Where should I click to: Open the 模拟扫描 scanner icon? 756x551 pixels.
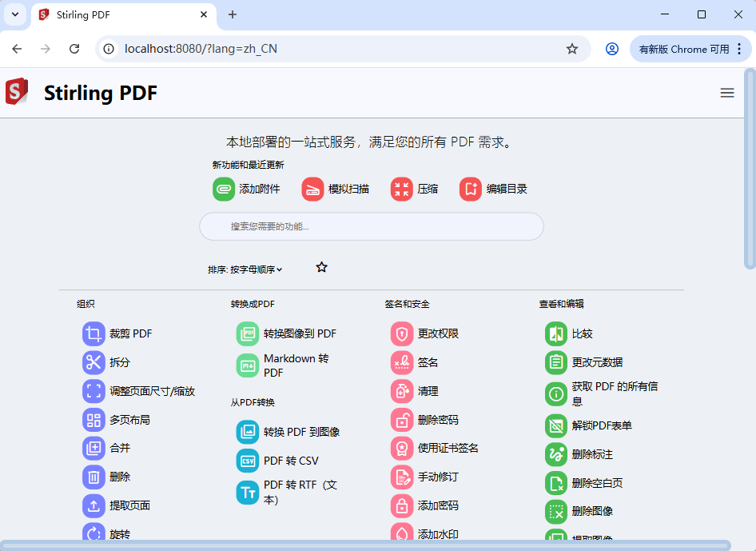click(x=312, y=190)
